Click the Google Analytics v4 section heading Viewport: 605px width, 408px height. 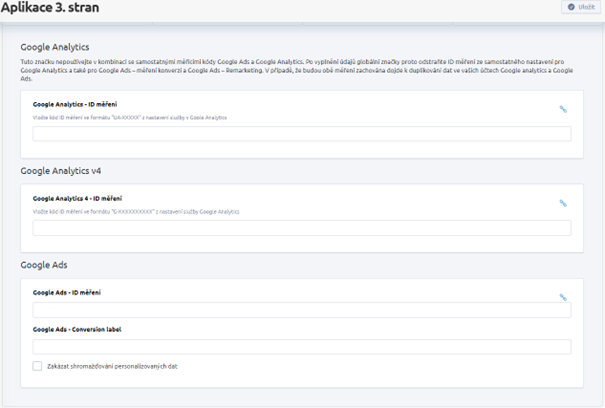[61, 171]
